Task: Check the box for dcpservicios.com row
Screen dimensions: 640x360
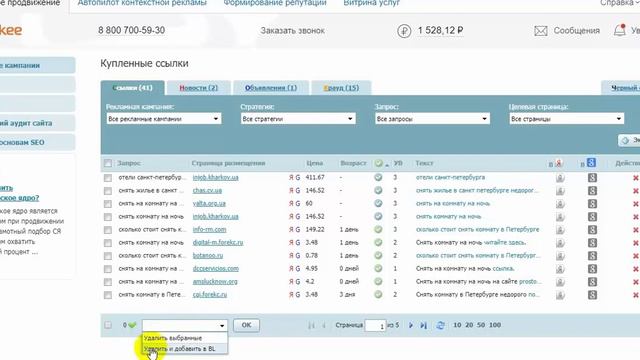Action: (108, 269)
